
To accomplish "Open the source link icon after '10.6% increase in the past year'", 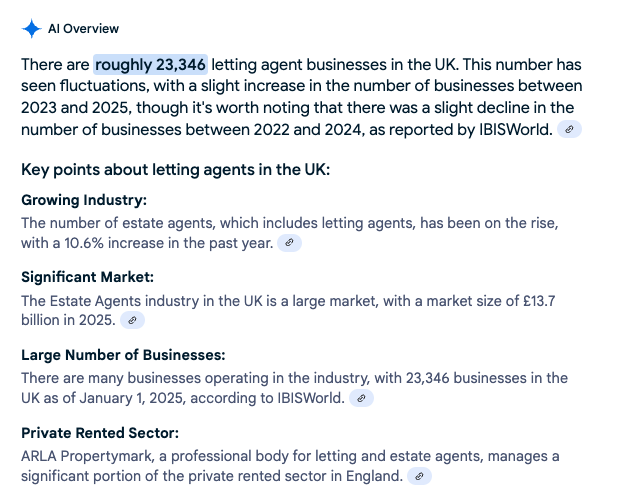I will click(x=289, y=243).
